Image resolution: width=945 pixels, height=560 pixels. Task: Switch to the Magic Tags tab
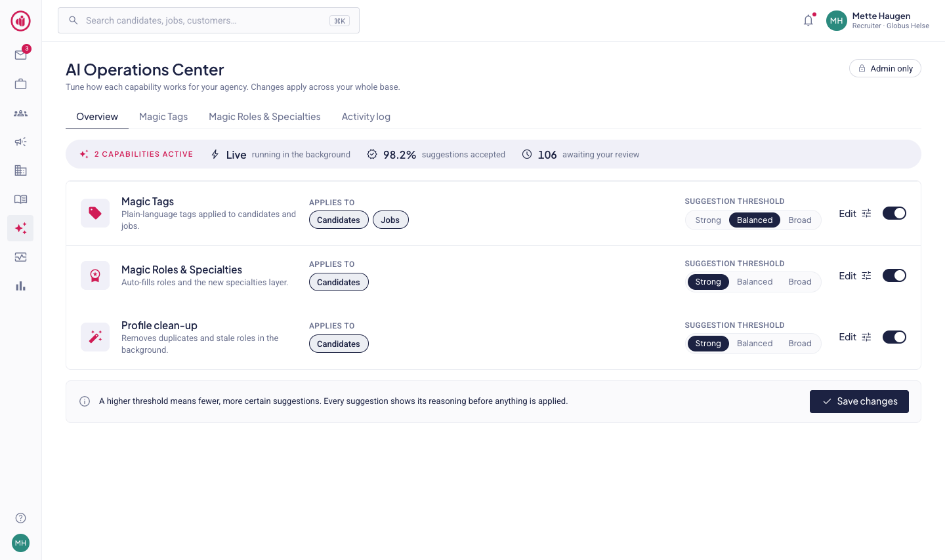[163, 117]
